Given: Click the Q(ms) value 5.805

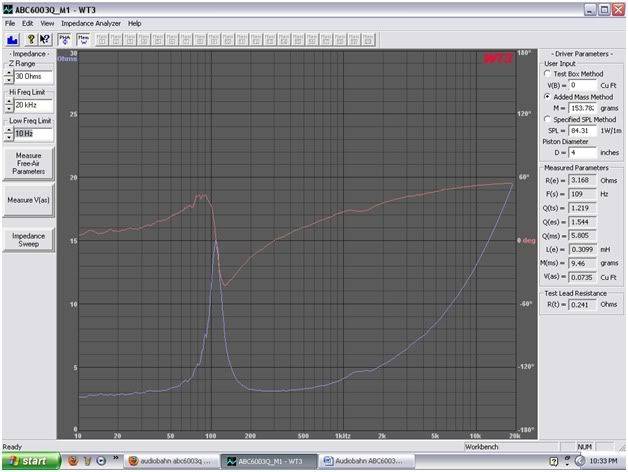Looking at the screenshot, I should click(x=583, y=236).
